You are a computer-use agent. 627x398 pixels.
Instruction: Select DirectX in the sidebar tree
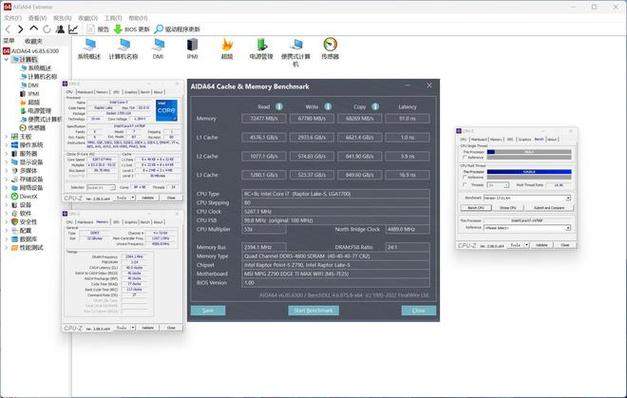coord(24,196)
